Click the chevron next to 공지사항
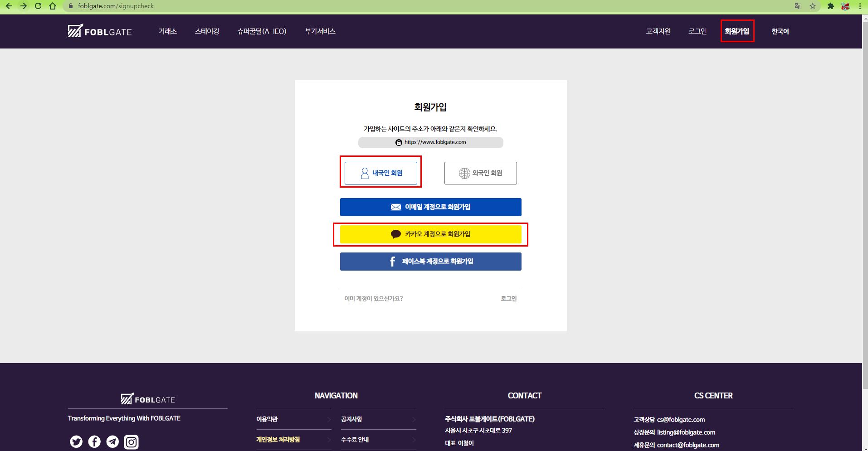This screenshot has width=868, height=451. coord(414,419)
